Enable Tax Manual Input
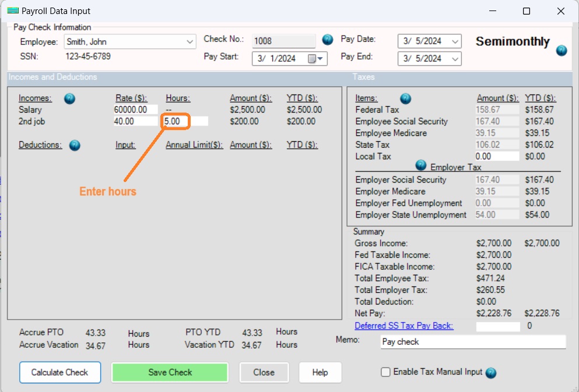 click(x=385, y=372)
